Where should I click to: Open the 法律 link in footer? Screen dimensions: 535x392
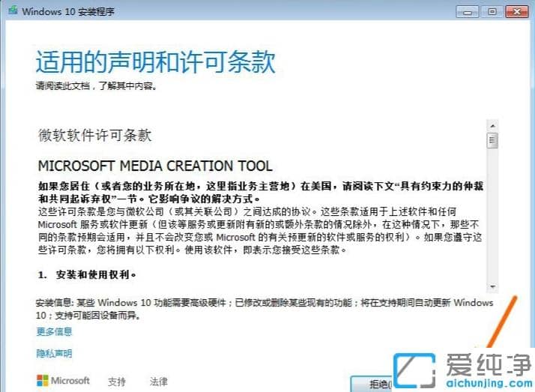pyautogui.click(x=158, y=381)
